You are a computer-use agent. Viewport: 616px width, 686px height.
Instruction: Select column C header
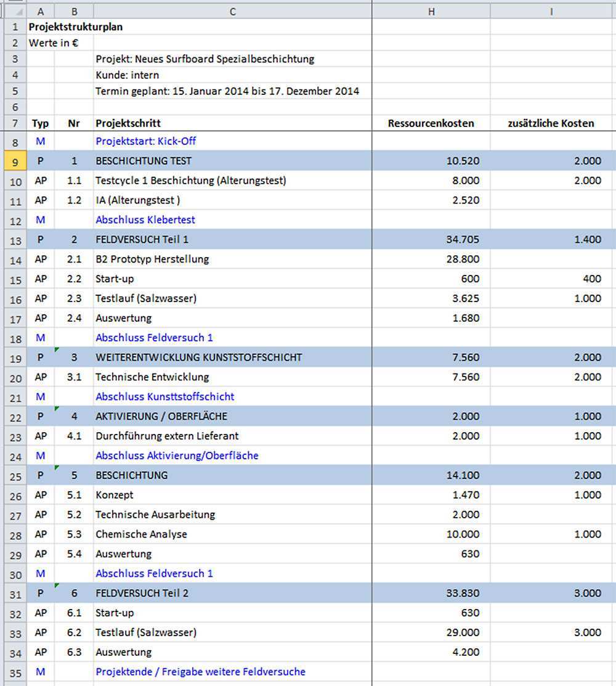[x=232, y=12]
